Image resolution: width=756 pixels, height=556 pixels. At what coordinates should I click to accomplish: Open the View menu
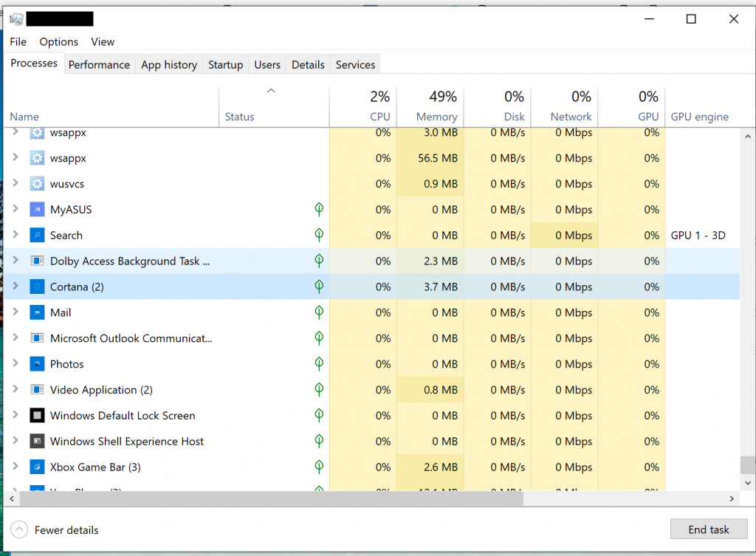tap(103, 42)
